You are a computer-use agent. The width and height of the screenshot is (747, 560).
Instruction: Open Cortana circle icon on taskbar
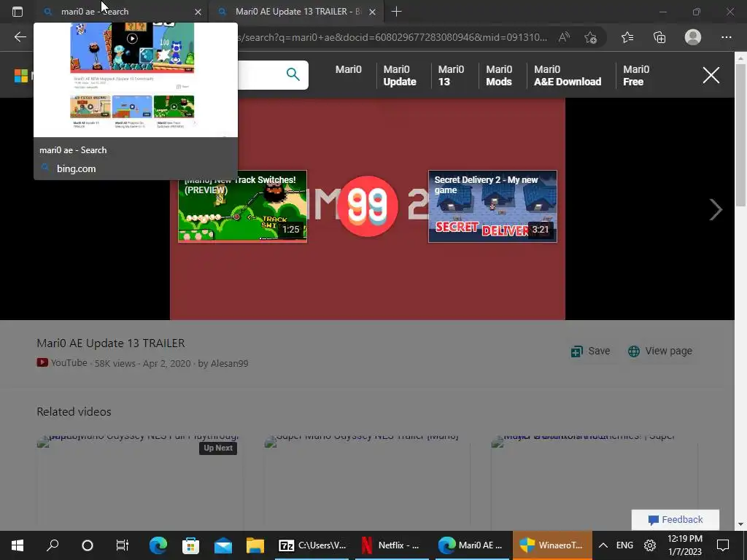pyautogui.click(x=88, y=545)
